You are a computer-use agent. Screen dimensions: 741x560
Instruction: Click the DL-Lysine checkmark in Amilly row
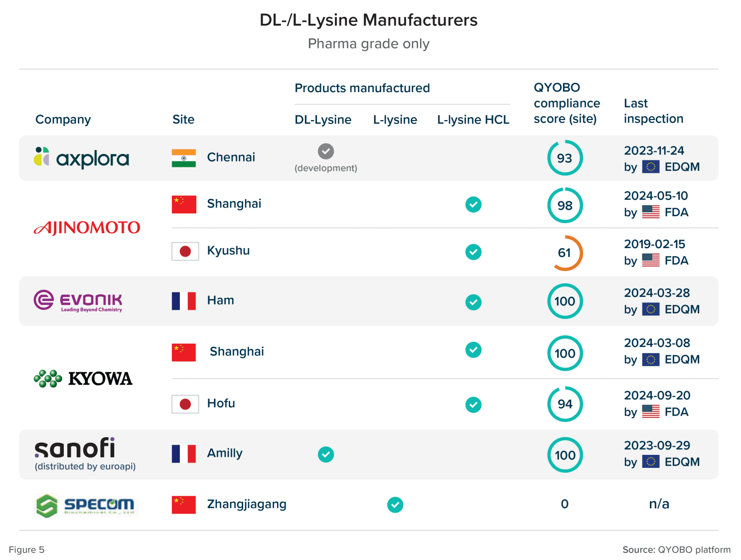pyautogui.click(x=326, y=454)
